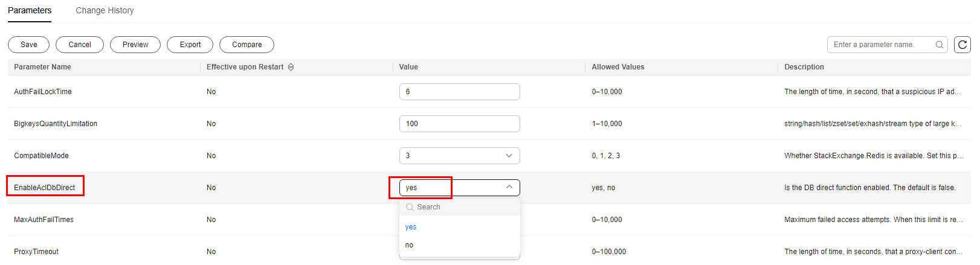Expand the CompatibleMode dropdown arrow
This screenshot has width=980, height=265.
tap(509, 156)
